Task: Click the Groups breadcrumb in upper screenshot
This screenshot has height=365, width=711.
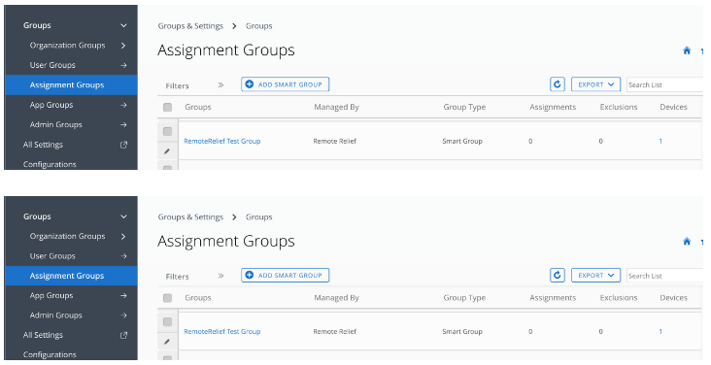Action: [259, 26]
